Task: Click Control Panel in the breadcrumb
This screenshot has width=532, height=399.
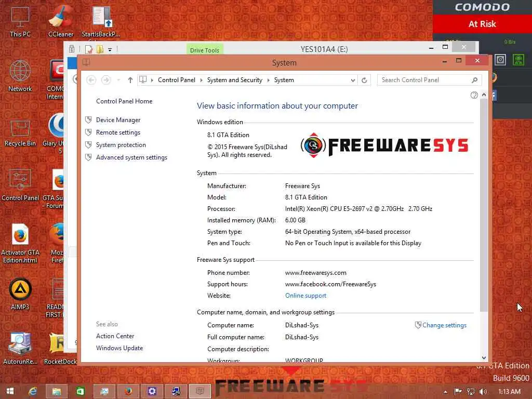Action: point(177,80)
